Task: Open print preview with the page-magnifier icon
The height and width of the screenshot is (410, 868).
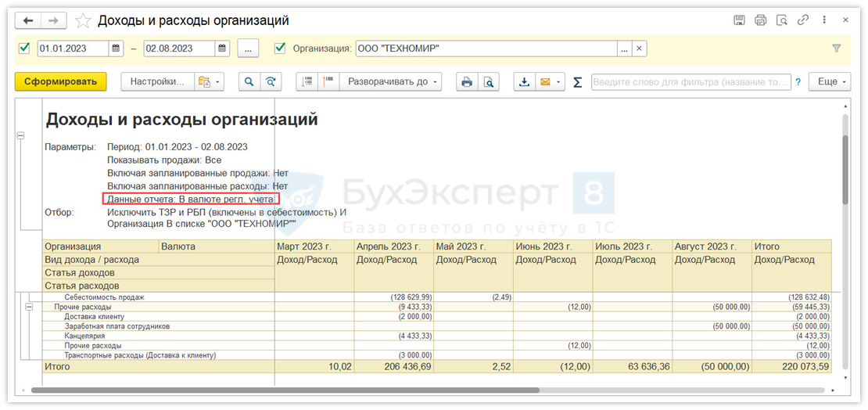Action: [x=489, y=81]
